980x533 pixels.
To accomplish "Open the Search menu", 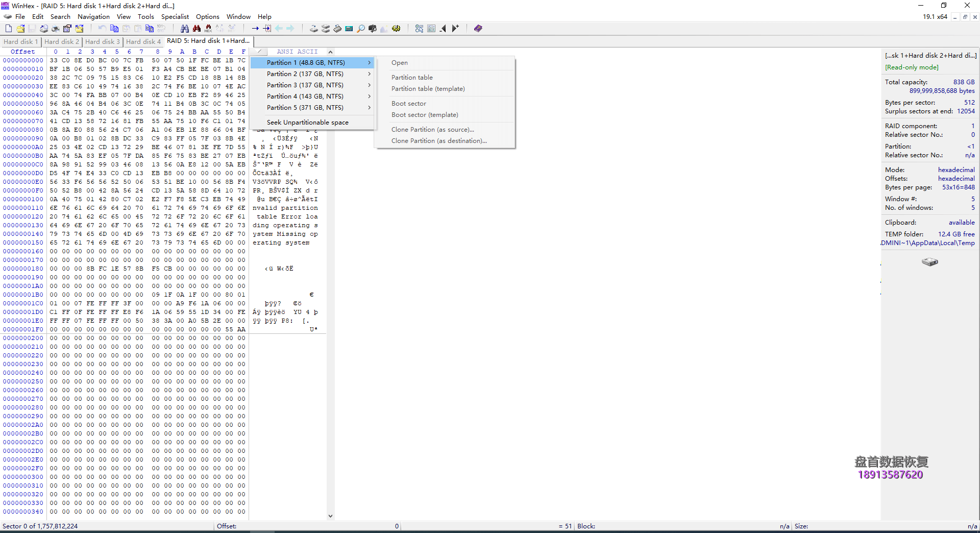I will [x=60, y=17].
